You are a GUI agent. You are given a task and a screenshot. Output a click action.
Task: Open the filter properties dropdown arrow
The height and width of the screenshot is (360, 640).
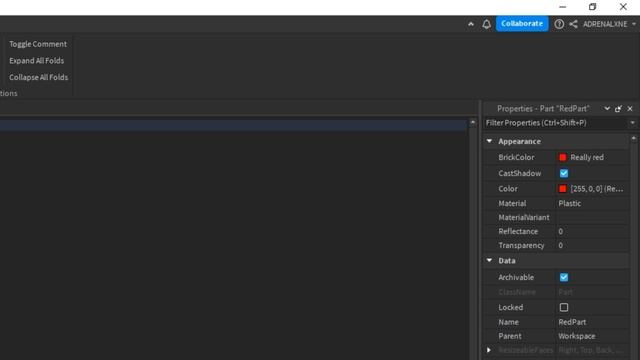tap(633, 123)
